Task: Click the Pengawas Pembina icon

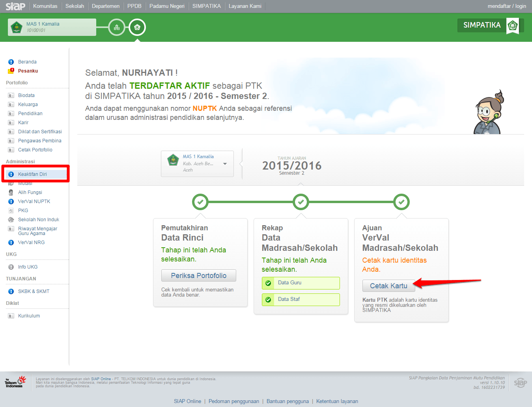Action: pos(11,141)
